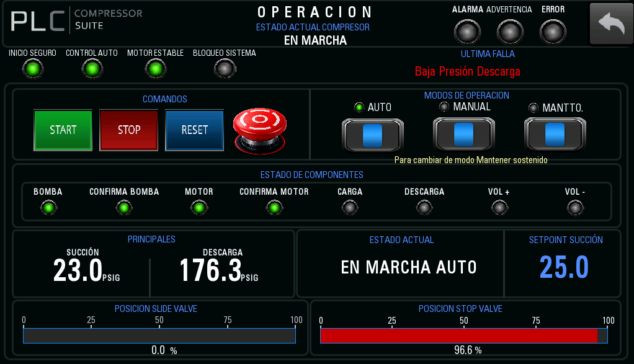
Task: Click the MOTOR status LED
Action: [x=199, y=208]
